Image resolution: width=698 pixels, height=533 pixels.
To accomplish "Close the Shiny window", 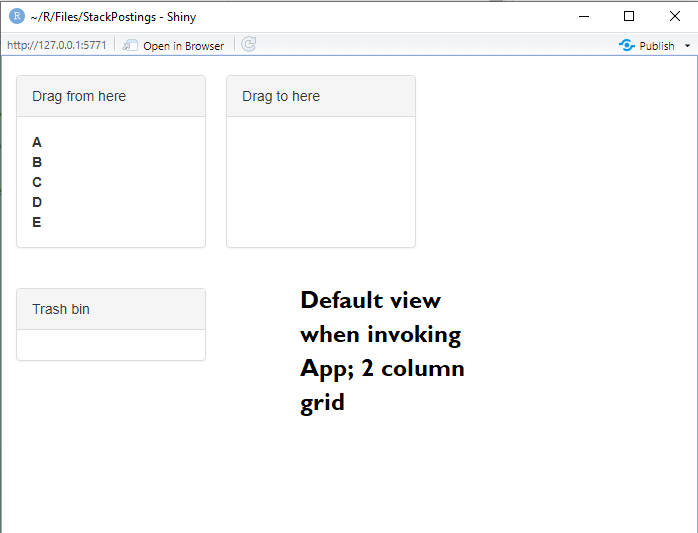I will pos(675,16).
